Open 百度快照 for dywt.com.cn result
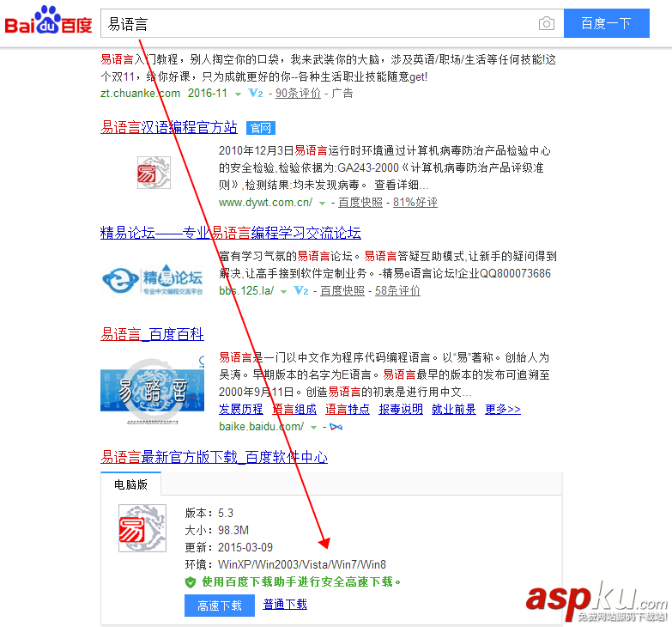The width and height of the screenshot is (672, 627). click(x=360, y=203)
